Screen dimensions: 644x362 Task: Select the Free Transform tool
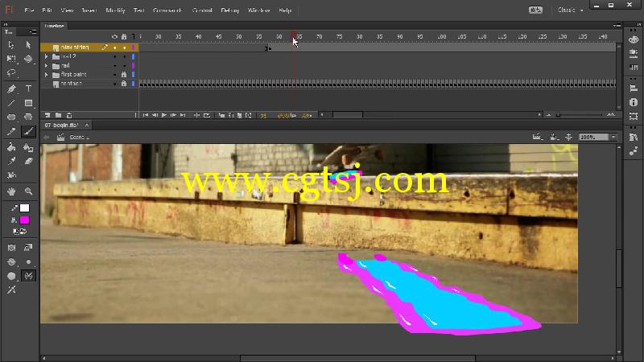[x=11, y=59]
